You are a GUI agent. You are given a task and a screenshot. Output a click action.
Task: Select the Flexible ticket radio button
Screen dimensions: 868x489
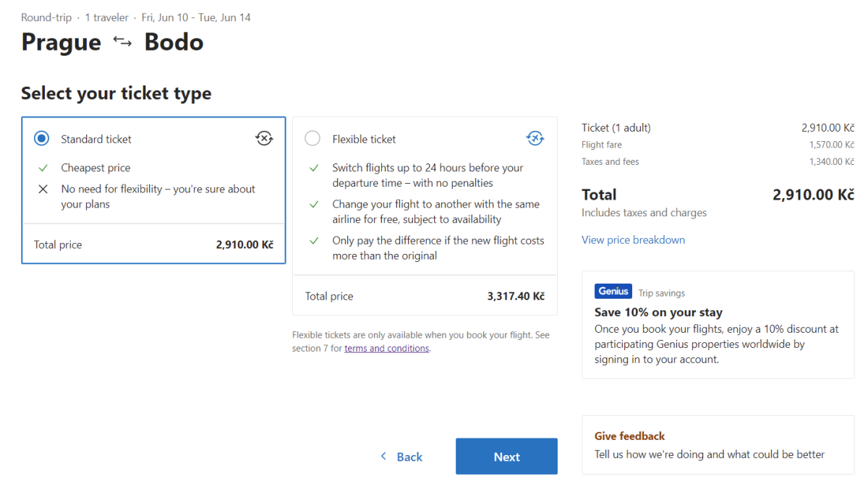point(312,139)
